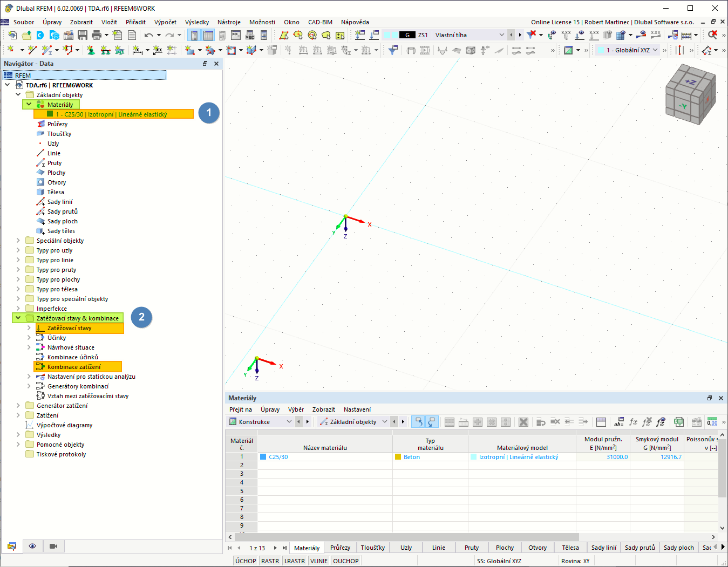The height and width of the screenshot is (567, 728).
Task: Select the blue color swatch of C25/30 material
Action: coord(263,456)
